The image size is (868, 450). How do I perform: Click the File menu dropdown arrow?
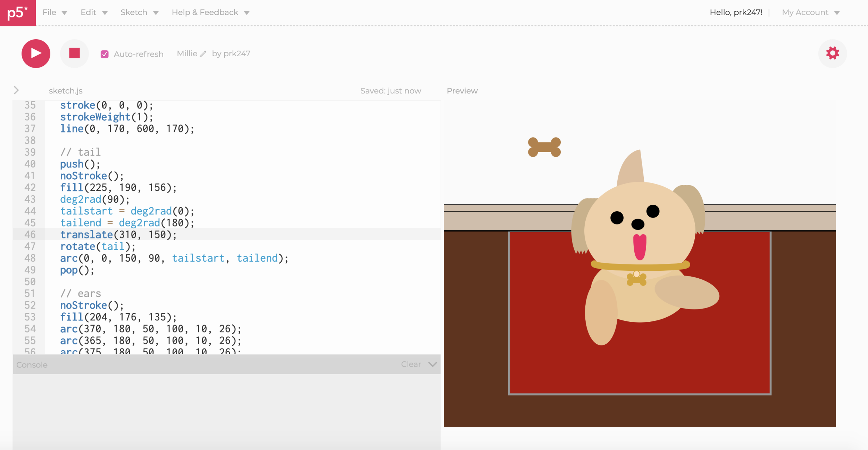click(x=64, y=13)
